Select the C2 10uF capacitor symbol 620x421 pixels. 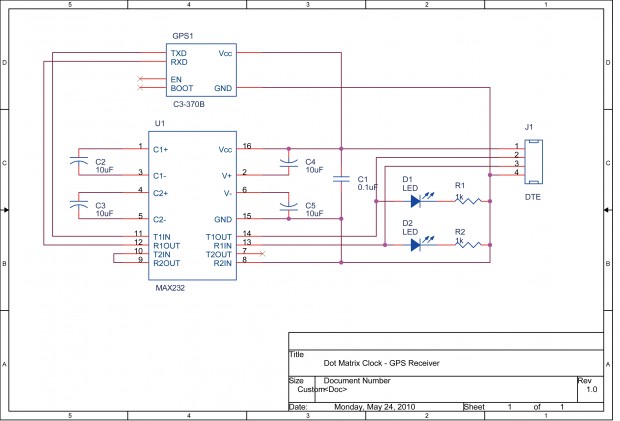(79, 161)
